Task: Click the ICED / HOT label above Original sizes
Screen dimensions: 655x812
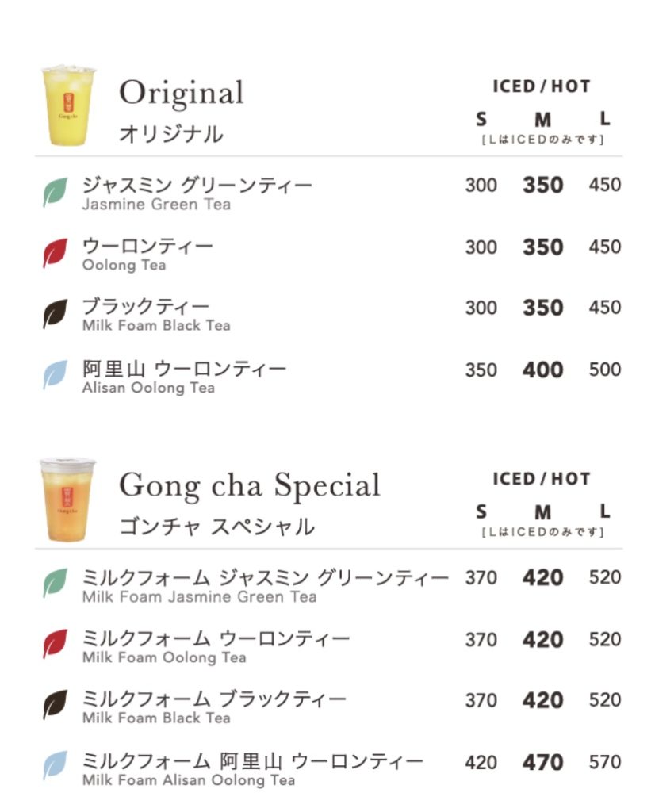Action: click(542, 86)
